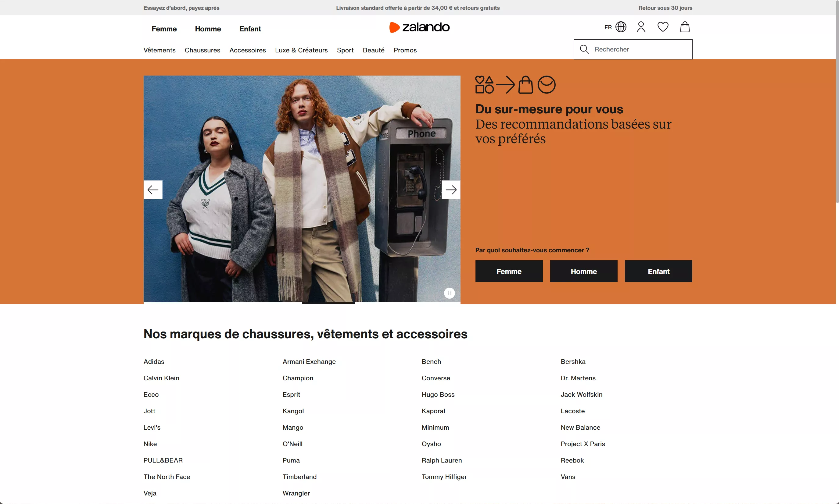Open the Promos menu
Viewport: 839px width, 504px height.
pyautogui.click(x=405, y=50)
